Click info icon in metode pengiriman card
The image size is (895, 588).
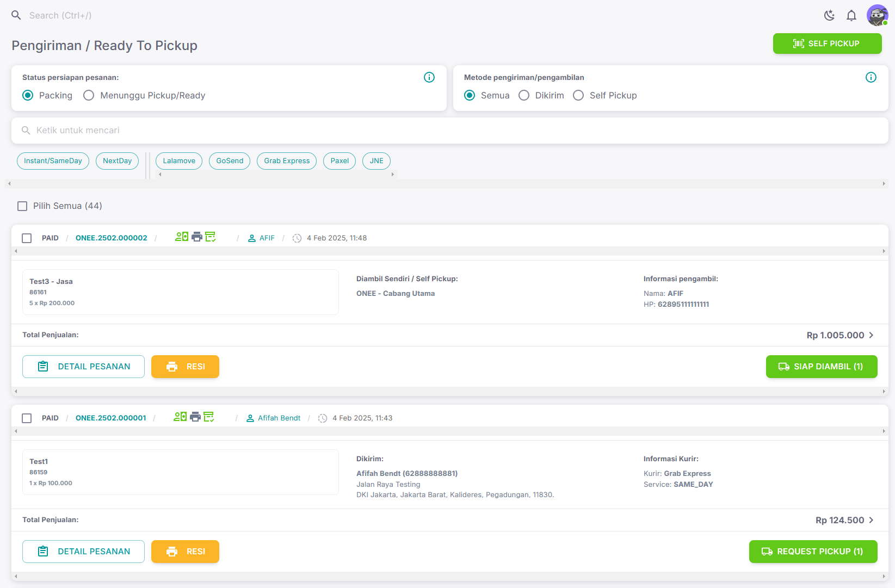pos(871,77)
